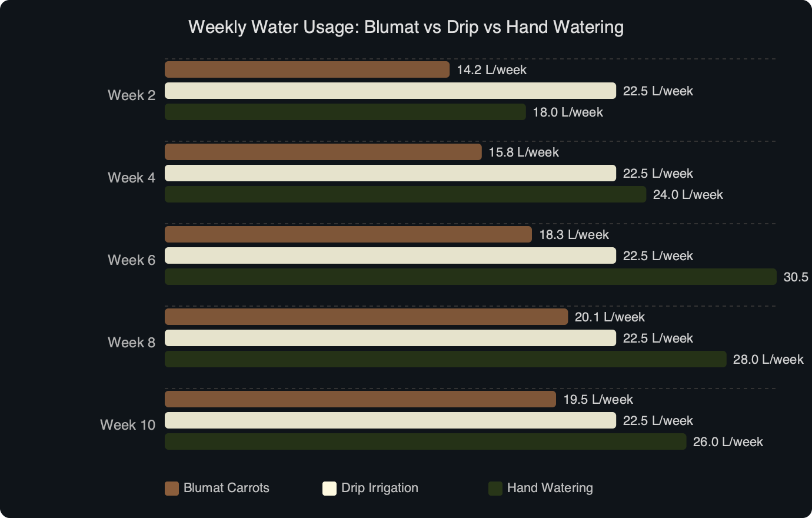Viewport: 812px width, 518px height.
Task: Select the Week 4 Hand Watering bar
Action: 405,194
